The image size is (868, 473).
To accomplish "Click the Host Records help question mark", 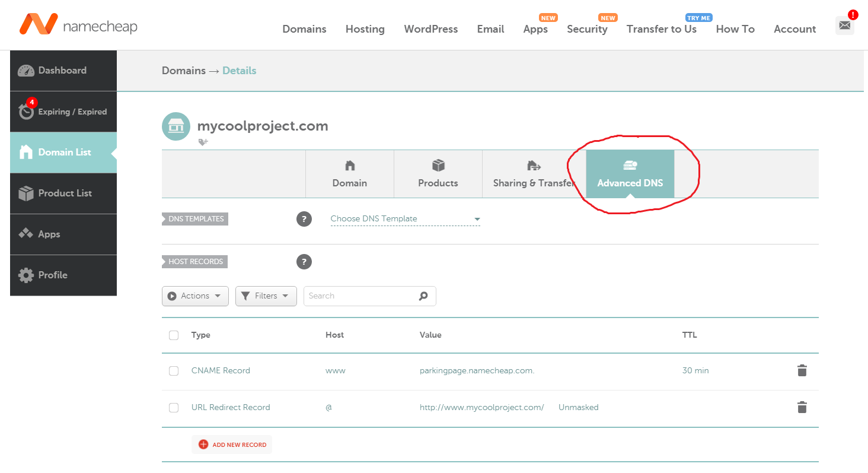I will 304,262.
